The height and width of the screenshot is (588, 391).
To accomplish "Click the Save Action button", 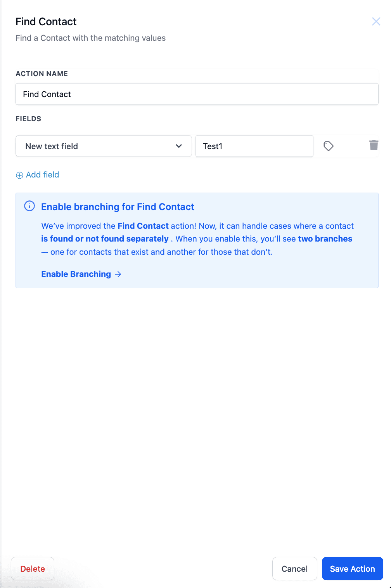I will (353, 569).
